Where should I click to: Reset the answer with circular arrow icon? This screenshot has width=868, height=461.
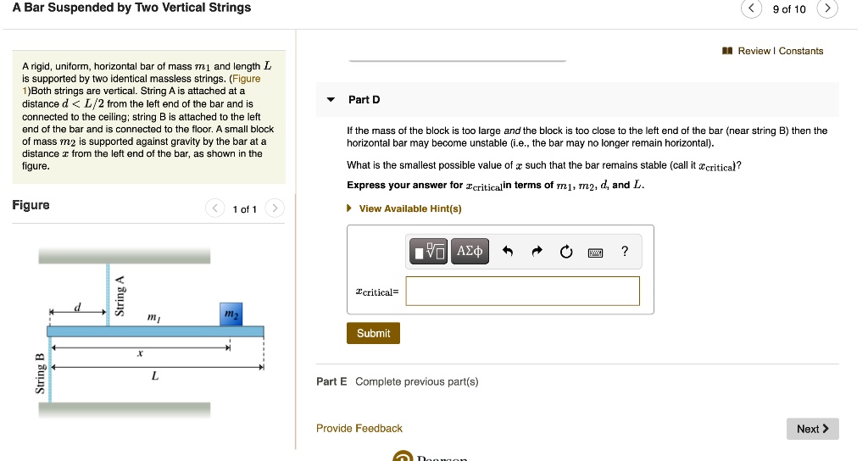tap(565, 252)
